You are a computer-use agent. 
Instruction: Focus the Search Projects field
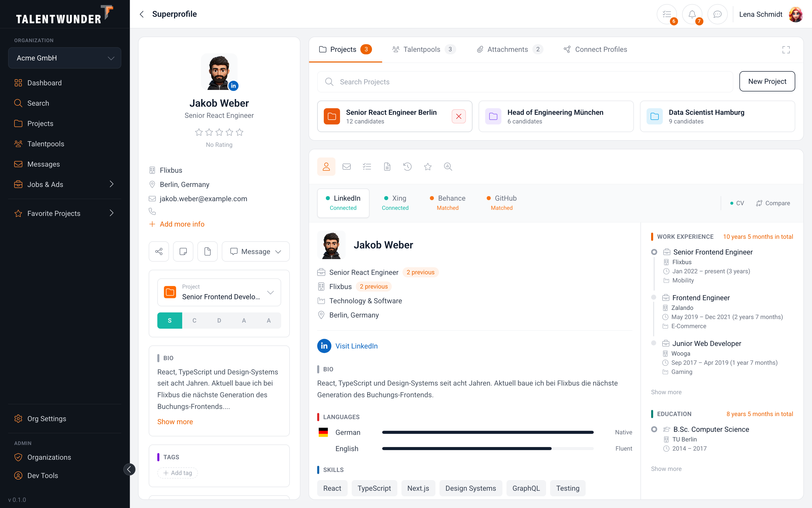click(x=525, y=82)
